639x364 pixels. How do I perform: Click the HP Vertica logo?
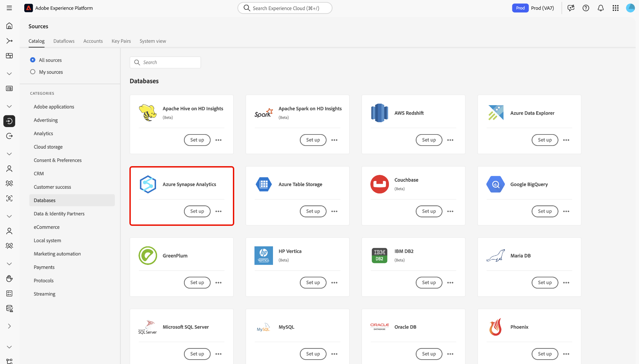[264, 255]
